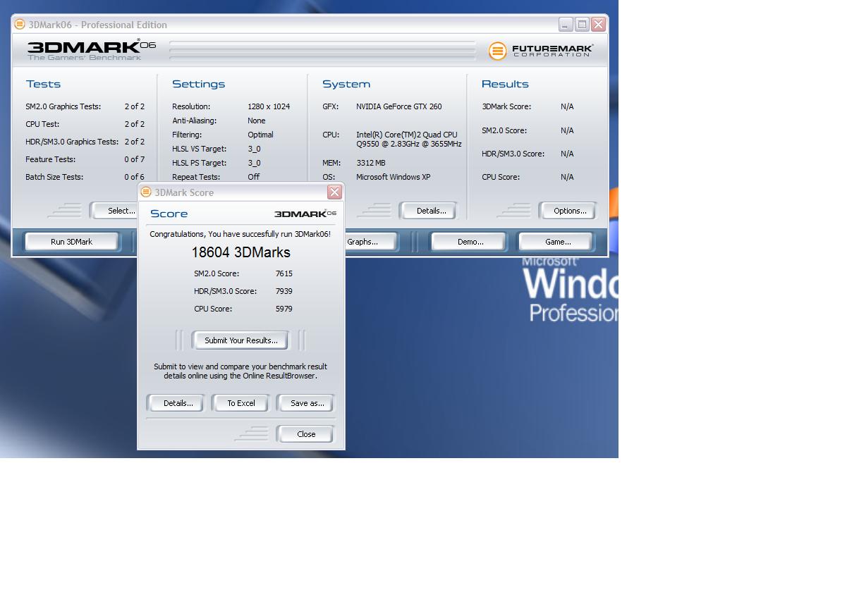Minimize the 3DMark06 main window
859x616 pixels.
tap(566, 25)
